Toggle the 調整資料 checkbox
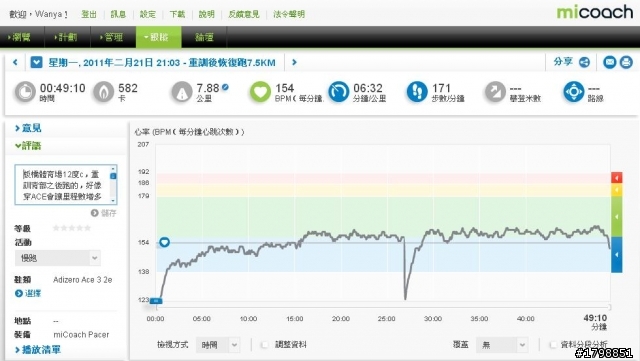640x361 pixels. pos(264,345)
